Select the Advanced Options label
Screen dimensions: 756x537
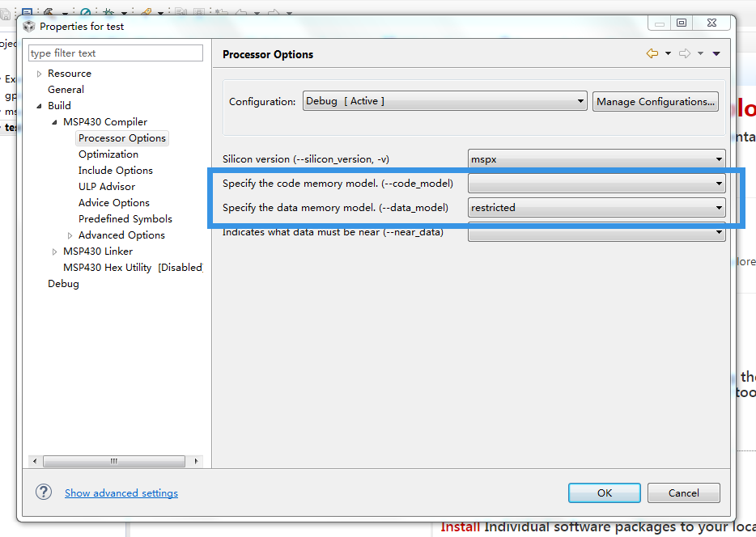coord(121,235)
